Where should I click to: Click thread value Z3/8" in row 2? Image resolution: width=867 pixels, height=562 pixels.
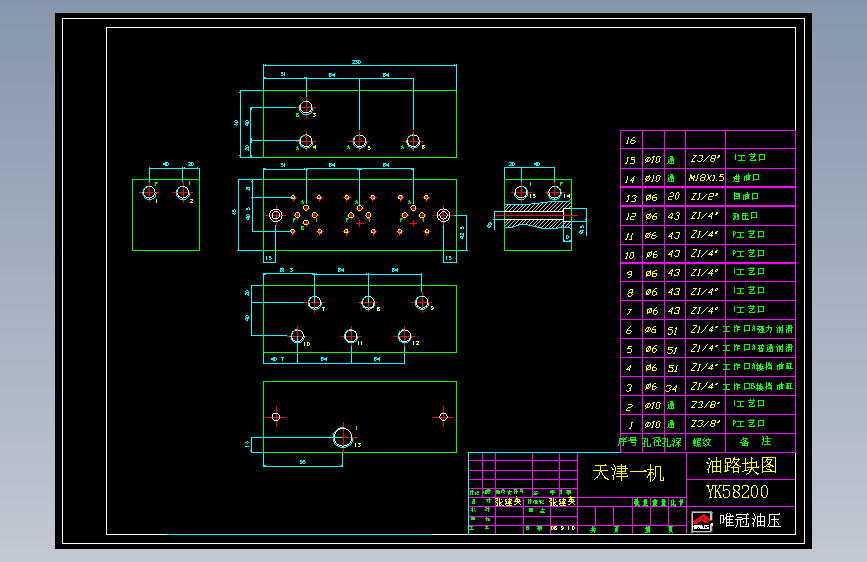tap(706, 404)
